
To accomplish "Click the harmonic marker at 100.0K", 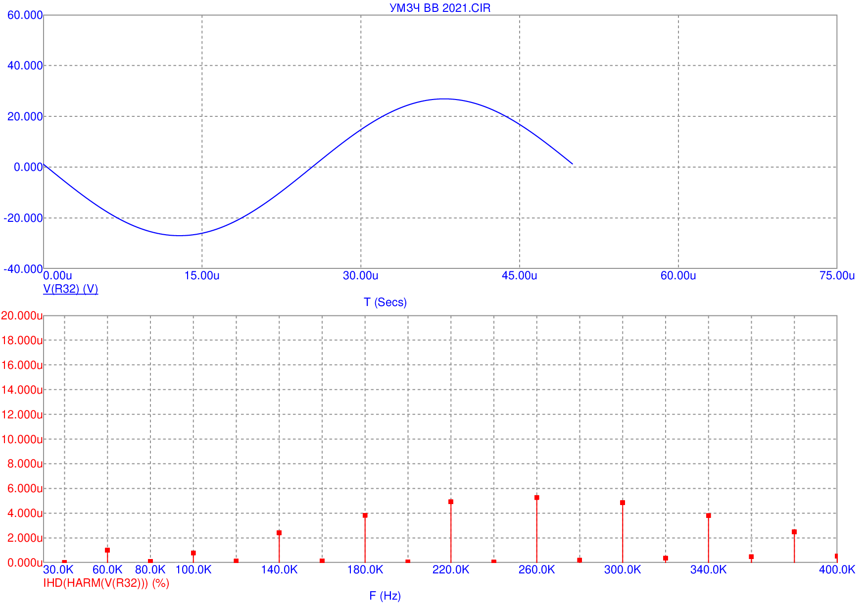I will 193,553.
